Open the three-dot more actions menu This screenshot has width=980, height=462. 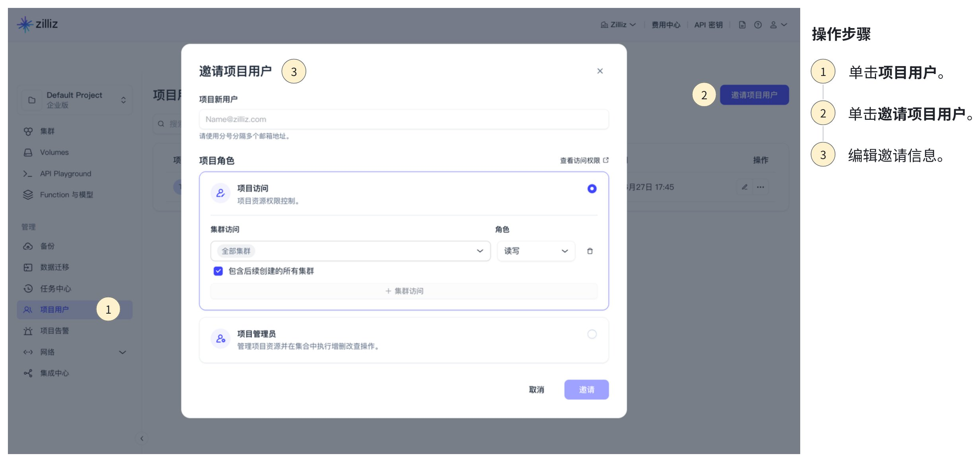(760, 187)
